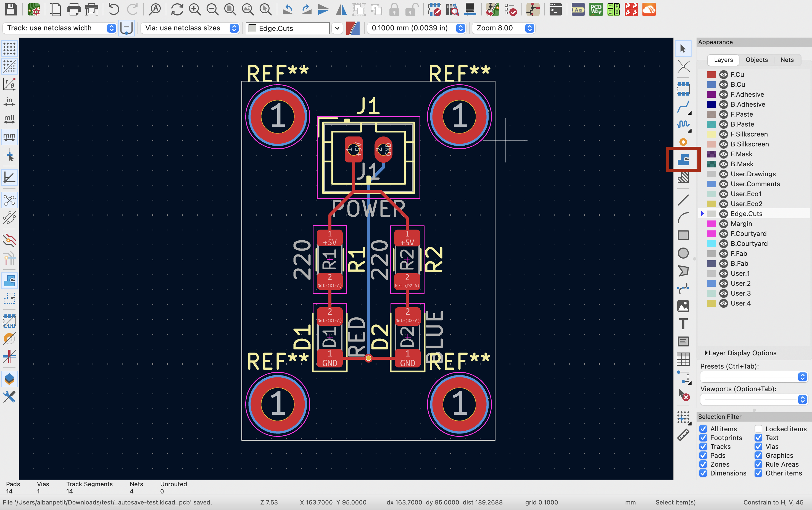Select the Add text tool

[x=683, y=324]
